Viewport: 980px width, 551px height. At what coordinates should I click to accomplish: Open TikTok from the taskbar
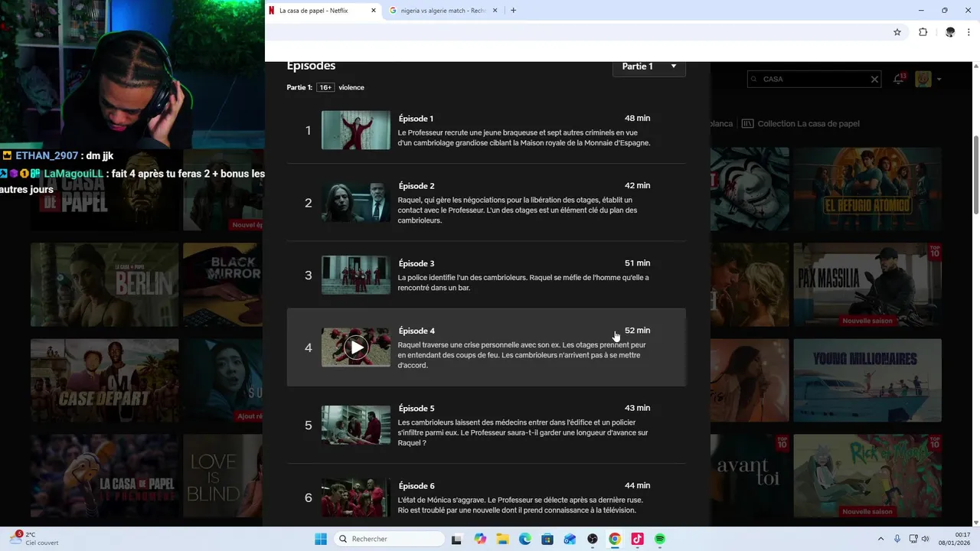pos(637,539)
